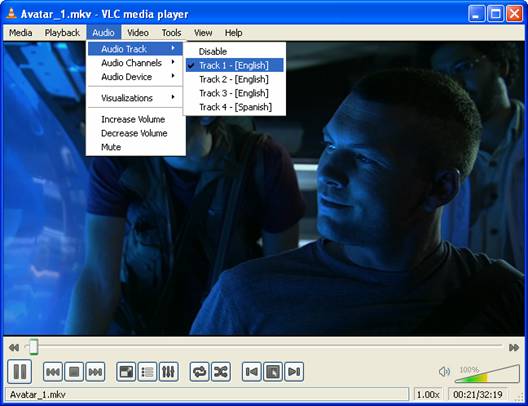Select Mute in the Audio menu
528x406 pixels.
(x=135, y=147)
